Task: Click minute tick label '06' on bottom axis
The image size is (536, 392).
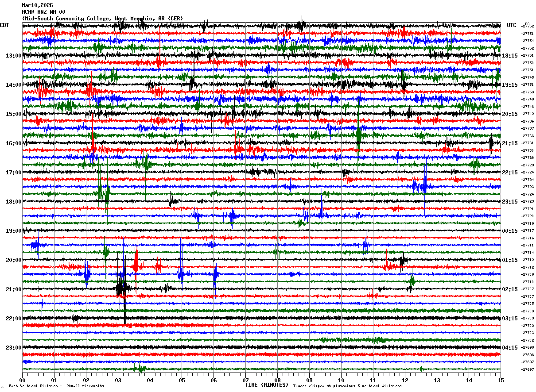Action: pos(214,380)
